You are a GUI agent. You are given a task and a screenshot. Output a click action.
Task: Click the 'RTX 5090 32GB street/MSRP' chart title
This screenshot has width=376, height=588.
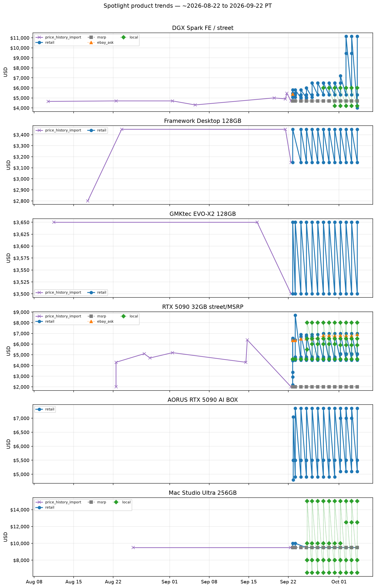[x=203, y=307]
